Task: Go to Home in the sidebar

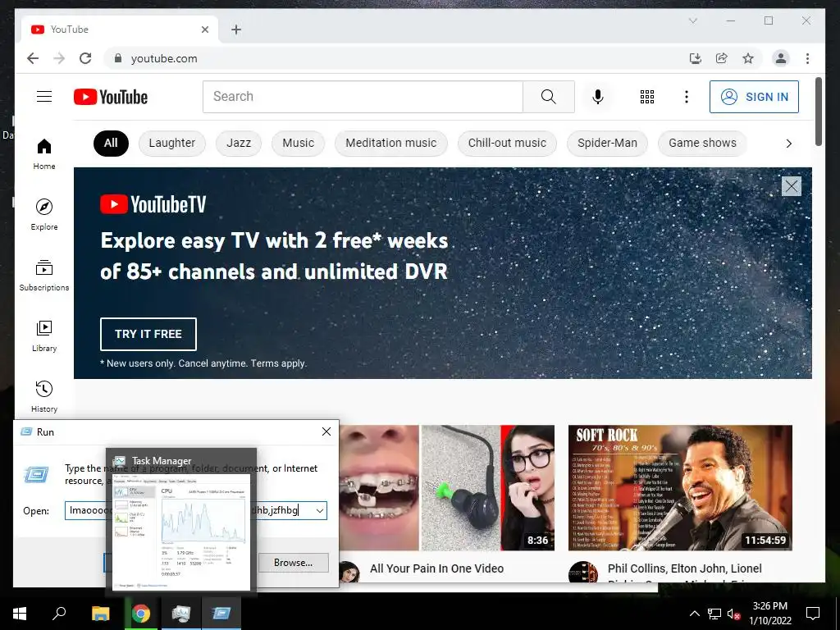Action: tap(44, 154)
